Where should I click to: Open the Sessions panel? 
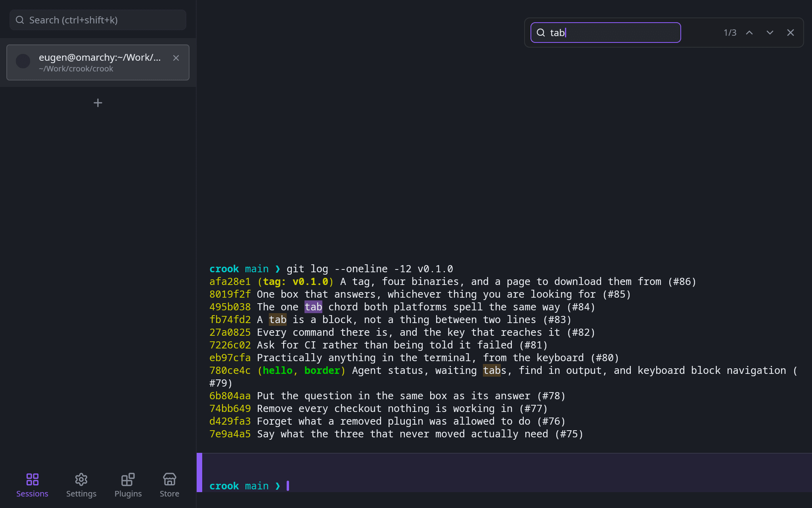tap(32, 485)
